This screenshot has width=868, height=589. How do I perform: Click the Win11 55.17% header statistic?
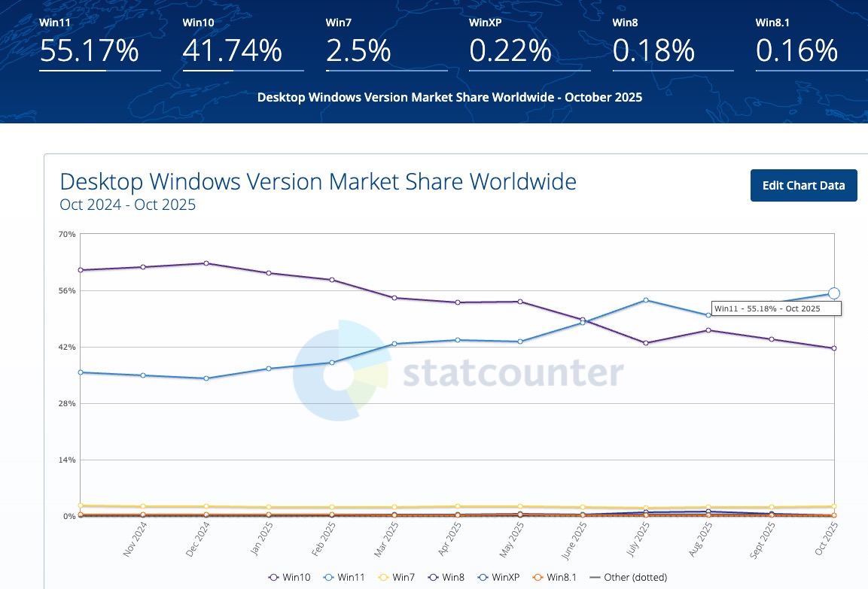89,50
